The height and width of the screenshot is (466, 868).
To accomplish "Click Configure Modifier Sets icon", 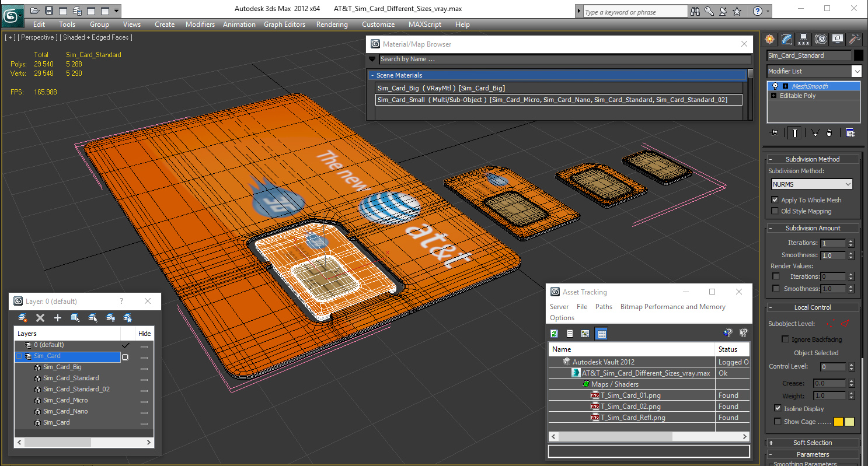I will 850,133.
